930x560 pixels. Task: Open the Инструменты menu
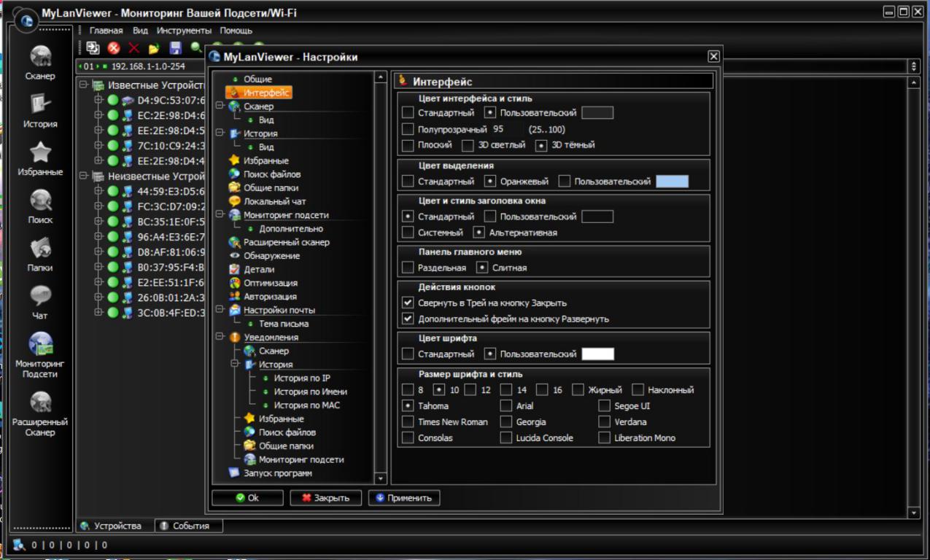click(184, 31)
